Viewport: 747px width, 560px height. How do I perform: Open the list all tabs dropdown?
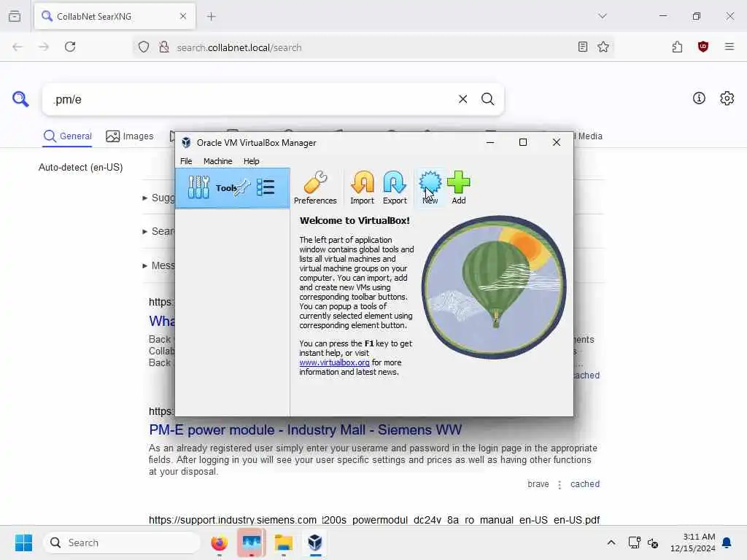pos(602,16)
